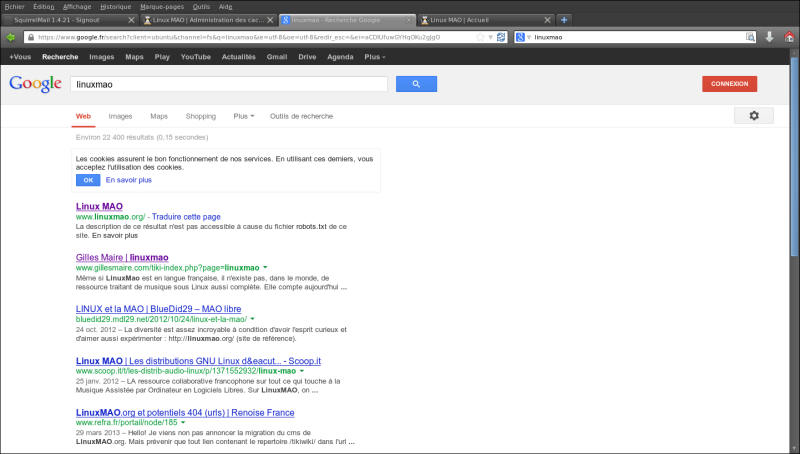Click Images in the black Google bar
The width and height of the screenshot is (800, 454).
[x=102, y=57]
